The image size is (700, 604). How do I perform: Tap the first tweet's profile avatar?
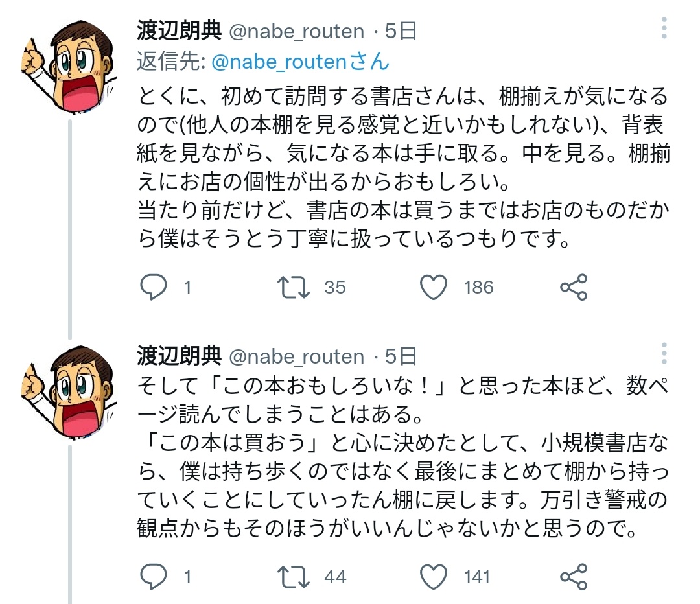tap(69, 67)
